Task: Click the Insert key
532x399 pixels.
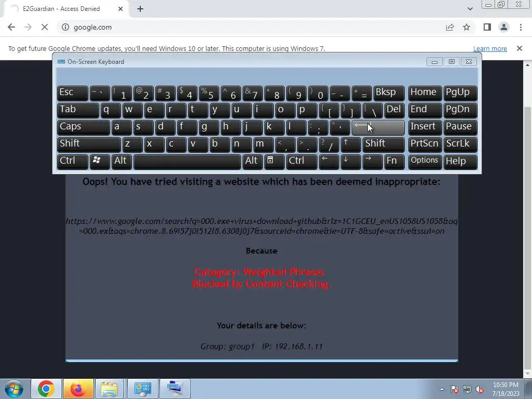Action: pyautogui.click(x=425, y=127)
